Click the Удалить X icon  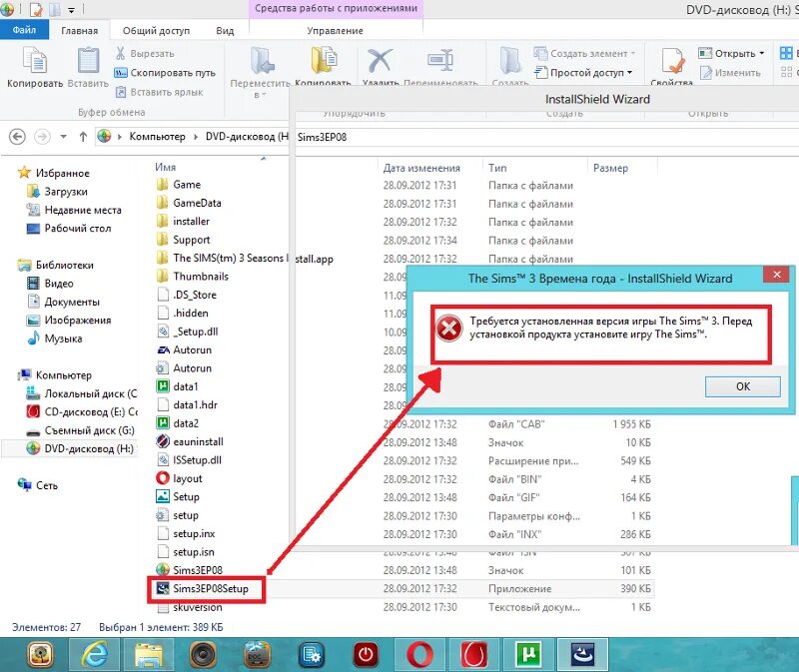381,60
